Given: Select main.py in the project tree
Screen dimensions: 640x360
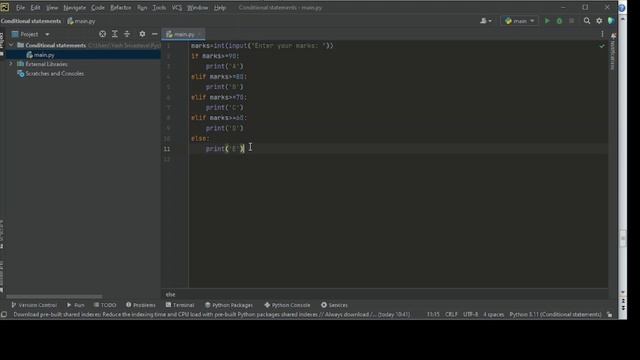Looking at the screenshot, I should click(44, 55).
